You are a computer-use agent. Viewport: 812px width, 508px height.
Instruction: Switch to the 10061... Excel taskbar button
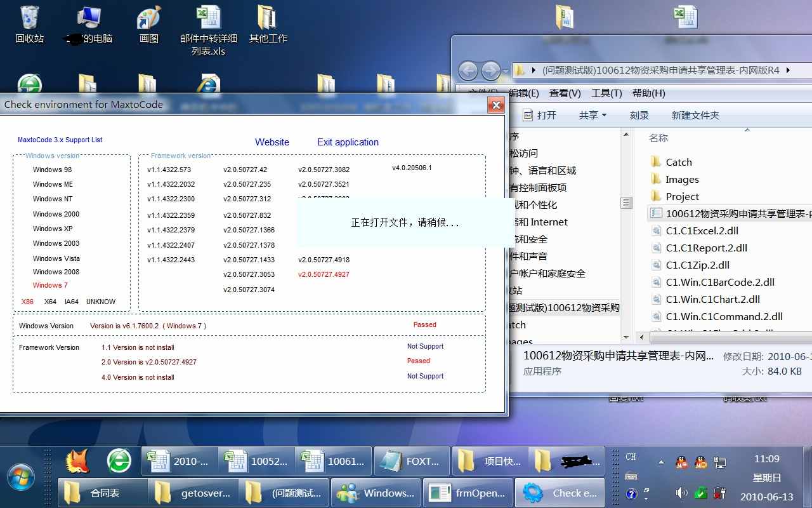click(333, 462)
